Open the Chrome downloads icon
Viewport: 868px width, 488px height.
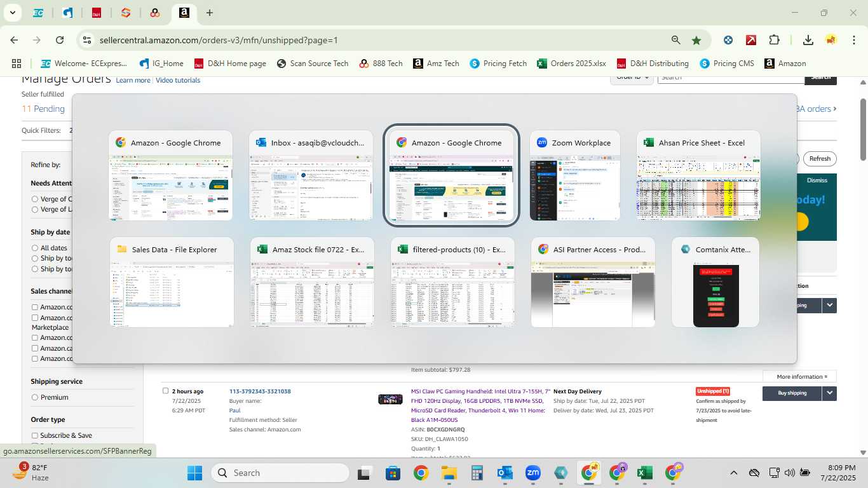(x=808, y=40)
